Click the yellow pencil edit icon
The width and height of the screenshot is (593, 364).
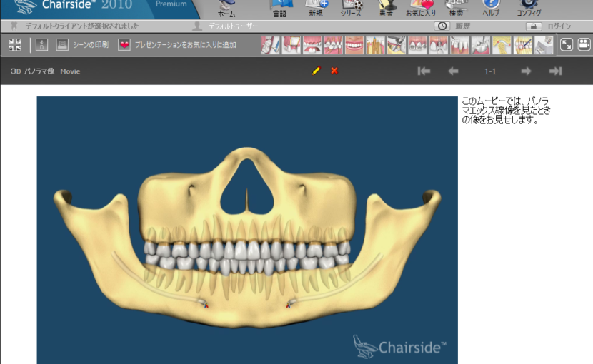pyautogui.click(x=317, y=71)
